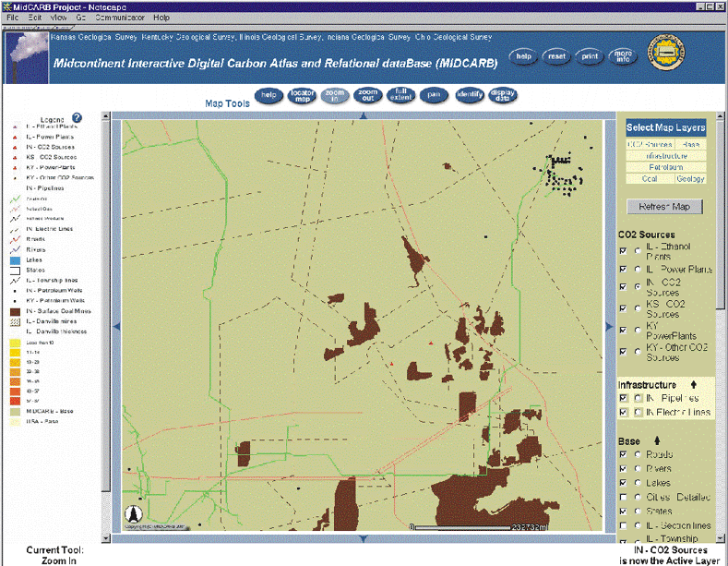Uncheck IN Pipelines layer checkbox
728x566 pixels.
coord(623,398)
